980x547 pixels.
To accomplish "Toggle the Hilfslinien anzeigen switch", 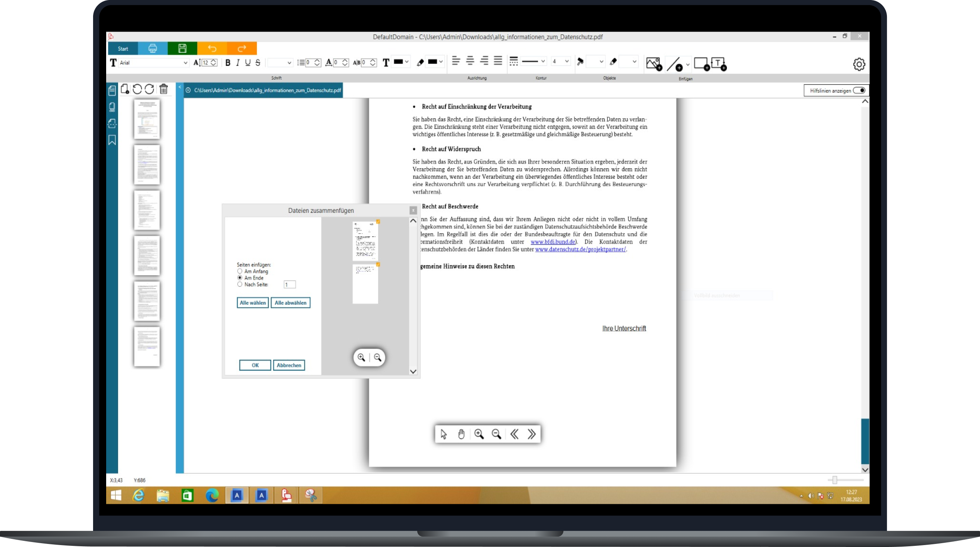I will coord(859,90).
